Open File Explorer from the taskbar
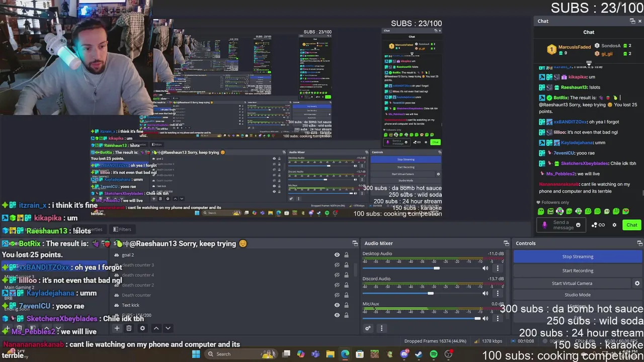The height and width of the screenshot is (362, 644). pyautogui.click(x=330, y=354)
